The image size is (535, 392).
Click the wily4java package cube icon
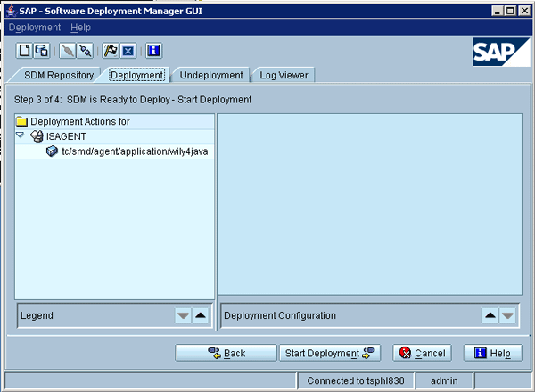(x=52, y=151)
